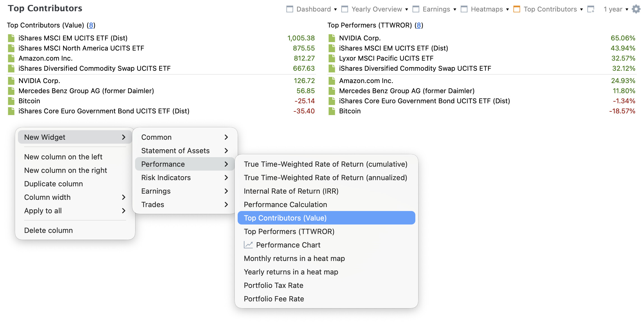Add Internal Rate of Return (IRR) widget

tap(326, 191)
